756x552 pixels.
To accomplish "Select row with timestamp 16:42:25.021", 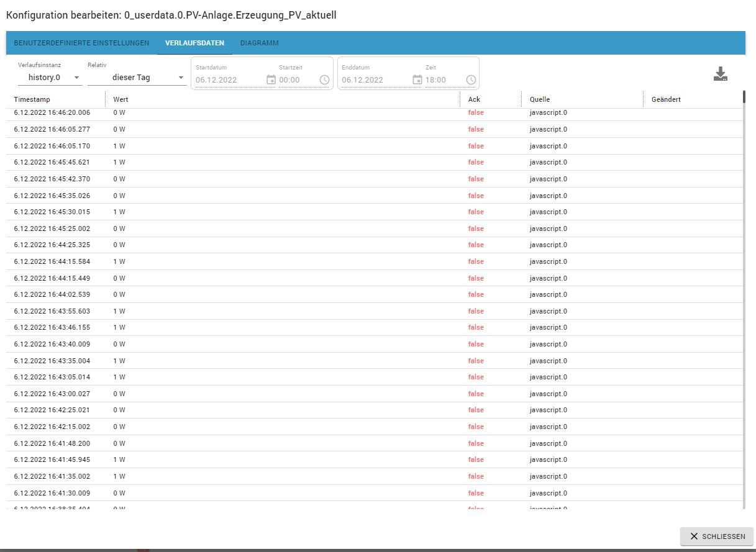I will pyautogui.click(x=375, y=410).
